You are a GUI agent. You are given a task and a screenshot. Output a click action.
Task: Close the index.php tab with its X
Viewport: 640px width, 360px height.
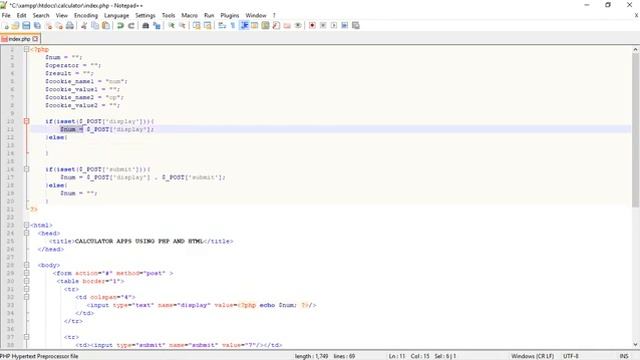tap(35, 39)
